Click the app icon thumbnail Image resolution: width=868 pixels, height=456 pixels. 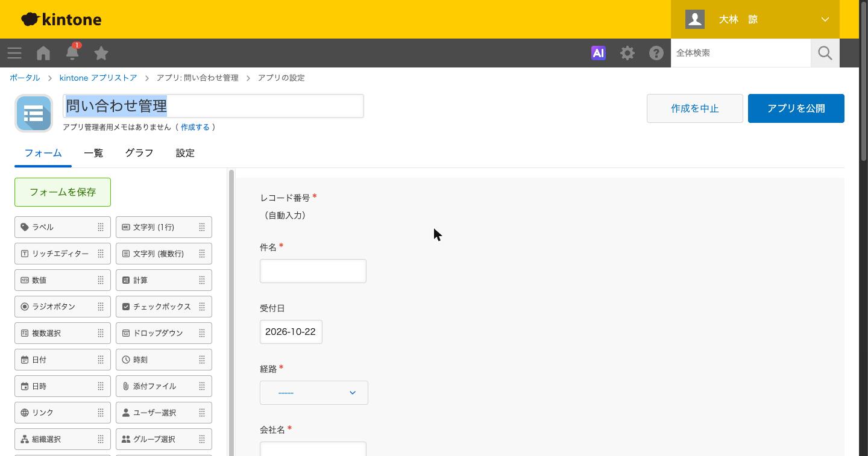[x=34, y=113]
